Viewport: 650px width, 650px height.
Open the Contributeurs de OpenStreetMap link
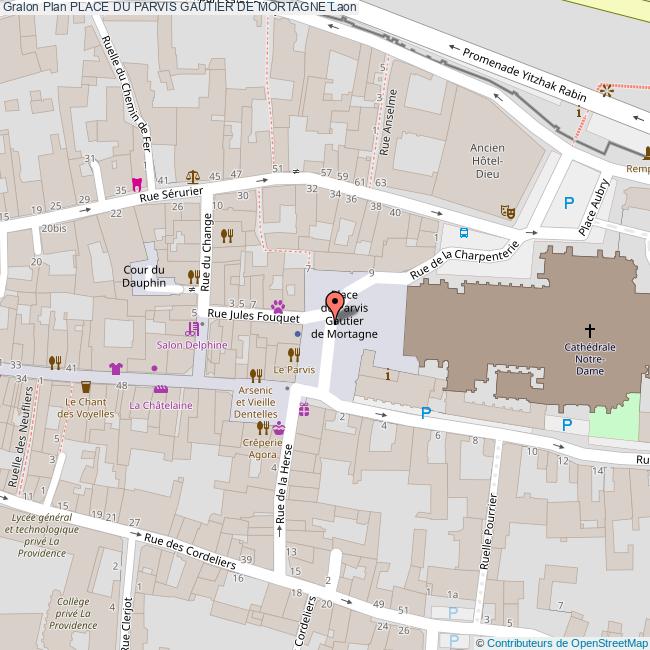(567, 642)
